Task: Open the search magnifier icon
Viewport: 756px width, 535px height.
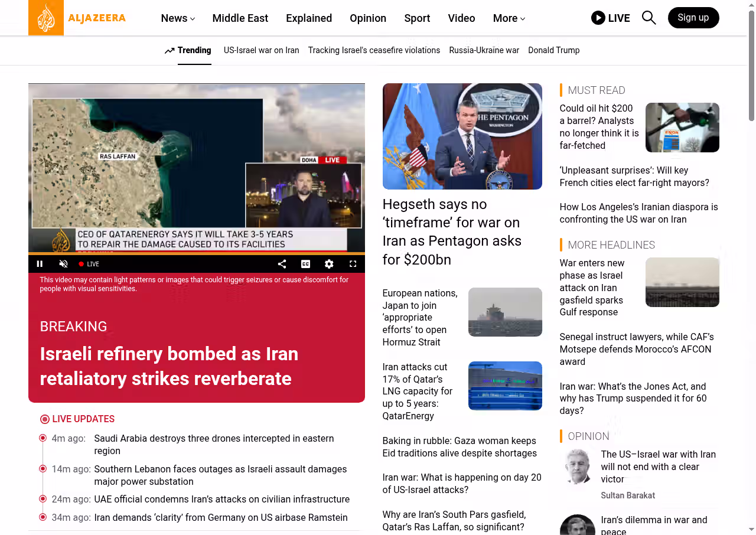Action: tap(649, 18)
